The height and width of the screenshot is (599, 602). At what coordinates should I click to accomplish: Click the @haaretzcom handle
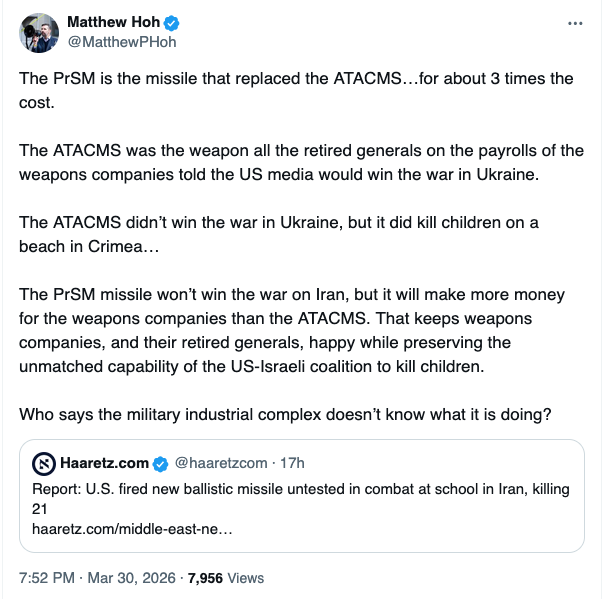point(221,463)
